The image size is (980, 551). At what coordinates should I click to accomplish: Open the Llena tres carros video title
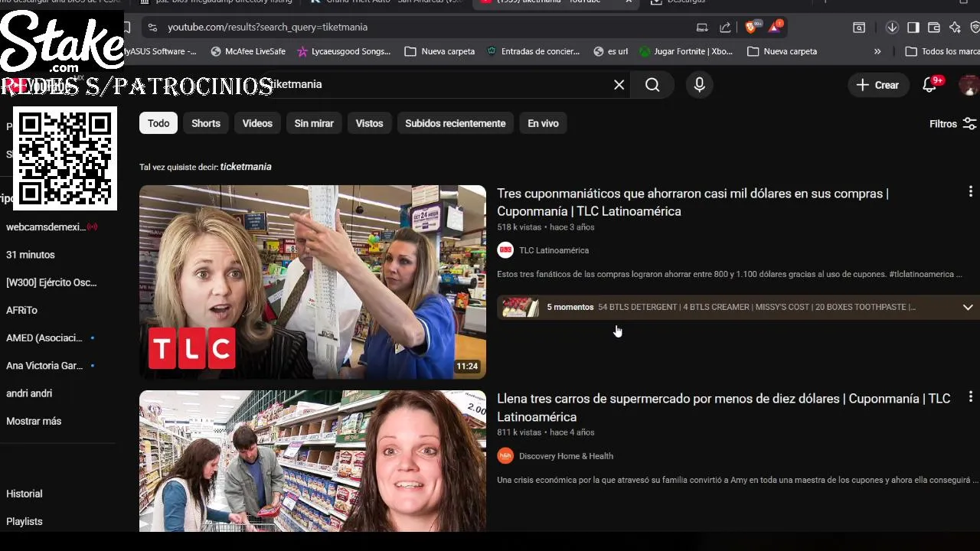(724, 407)
